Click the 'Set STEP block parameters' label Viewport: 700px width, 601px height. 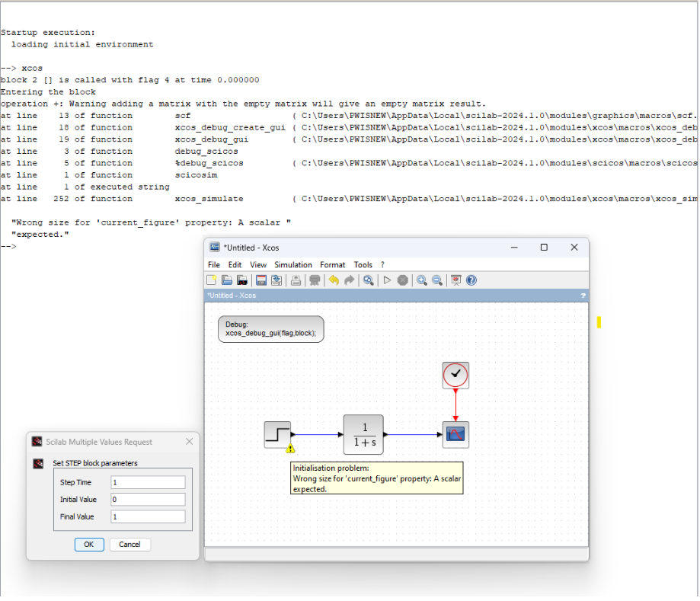coord(95,463)
